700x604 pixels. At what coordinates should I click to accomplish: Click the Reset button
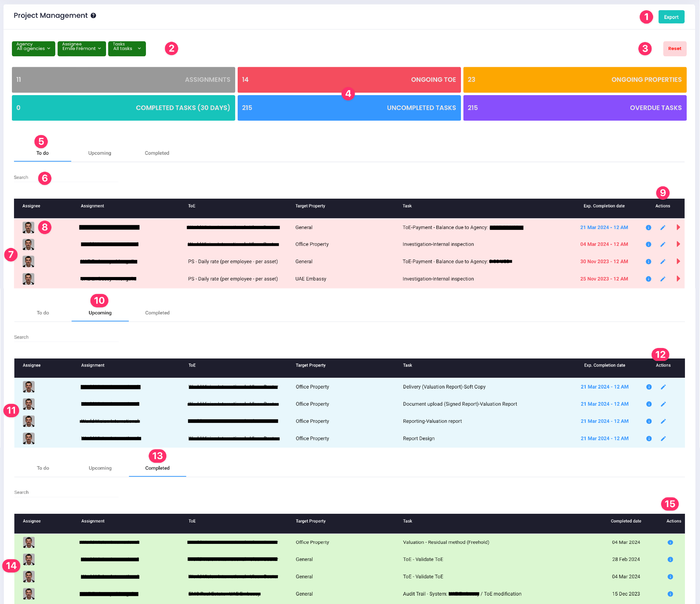(674, 49)
